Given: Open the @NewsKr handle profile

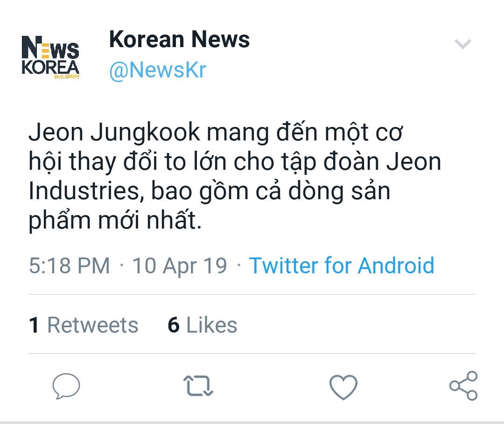Looking at the screenshot, I should 157,70.
